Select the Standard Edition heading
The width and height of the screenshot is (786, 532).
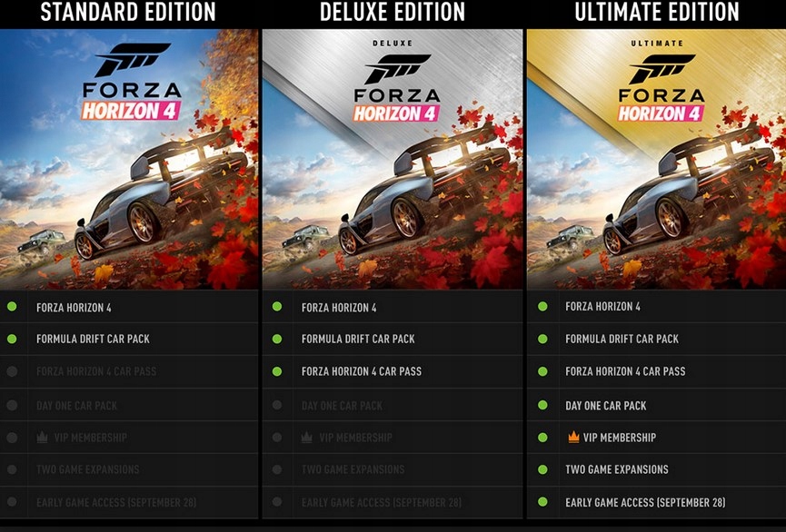(x=128, y=12)
